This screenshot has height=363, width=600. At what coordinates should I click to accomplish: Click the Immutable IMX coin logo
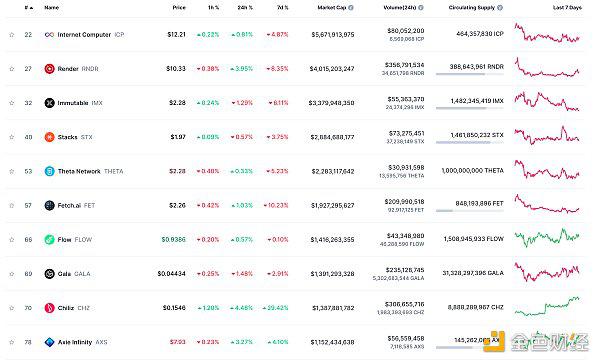(x=49, y=103)
